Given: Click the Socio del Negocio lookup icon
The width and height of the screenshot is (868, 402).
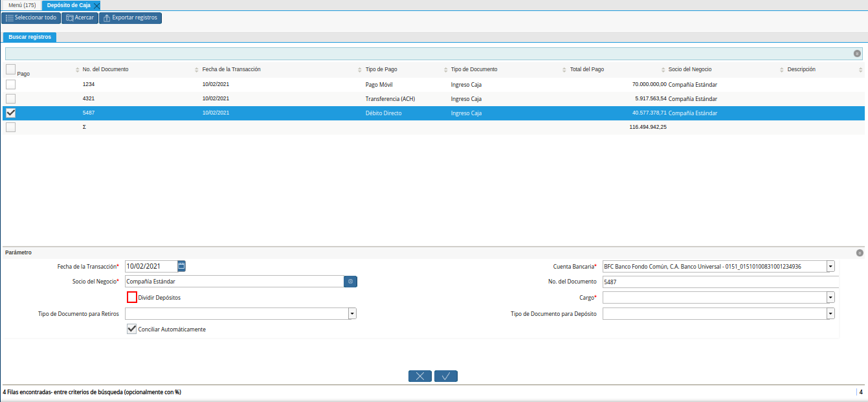Looking at the screenshot, I should point(350,282).
